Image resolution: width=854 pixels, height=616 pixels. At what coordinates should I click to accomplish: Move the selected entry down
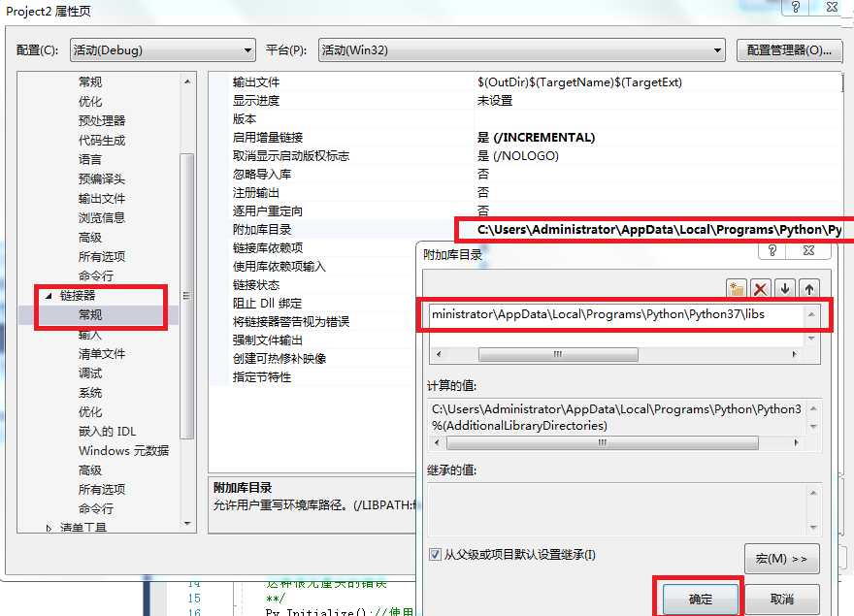(x=785, y=287)
